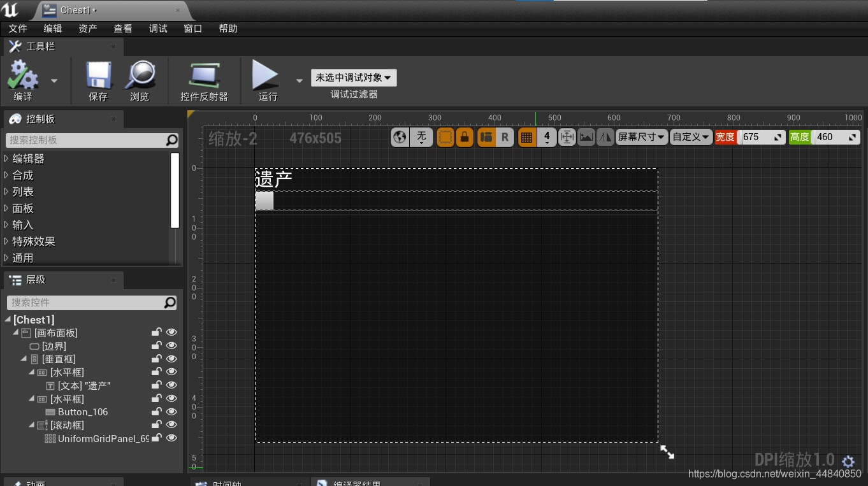Select the Chest1 document tab
The height and width of the screenshot is (486, 868).
112,10
